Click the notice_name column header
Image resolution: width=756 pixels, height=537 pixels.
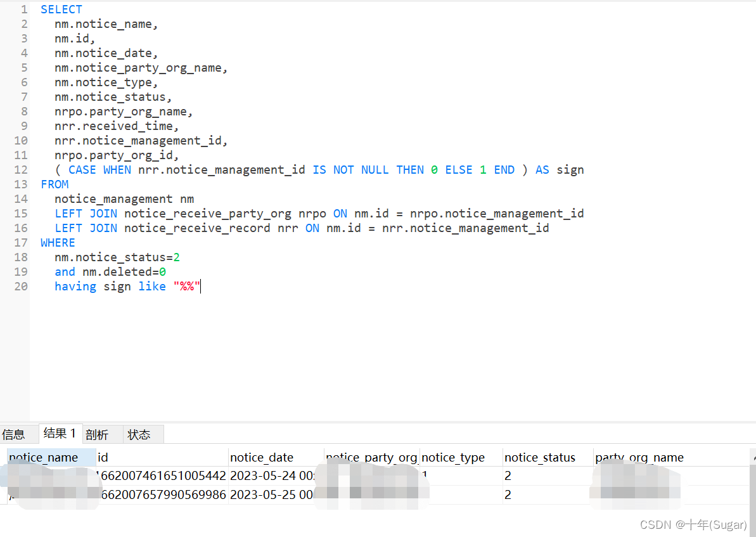(42, 457)
